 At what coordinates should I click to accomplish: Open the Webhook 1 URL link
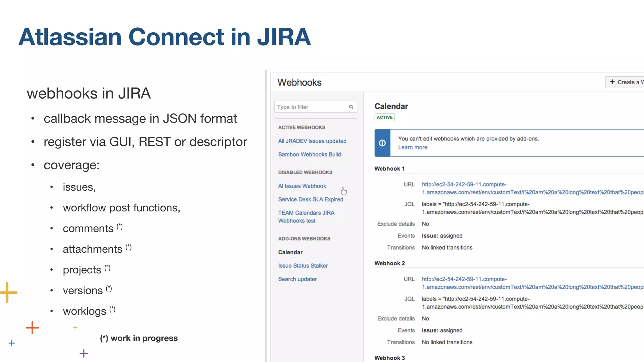click(533, 188)
